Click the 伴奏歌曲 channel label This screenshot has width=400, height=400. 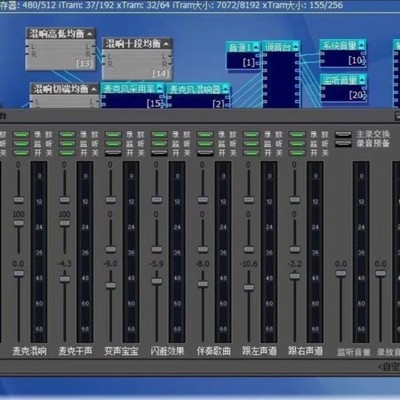coord(213,351)
